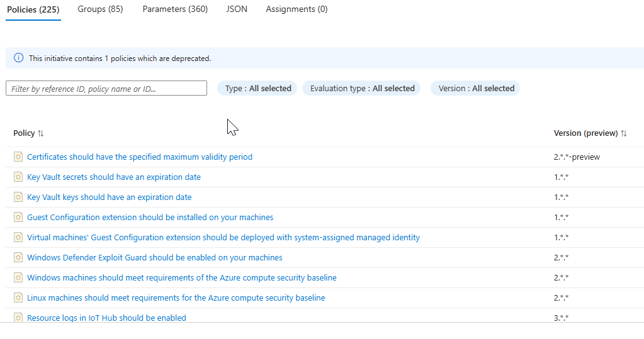Image resolution: width=644 pixels, height=339 pixels.
Task: Click the policy icon beside Key Vault keys
Action: pyautogui.click(x=18, y=197)
